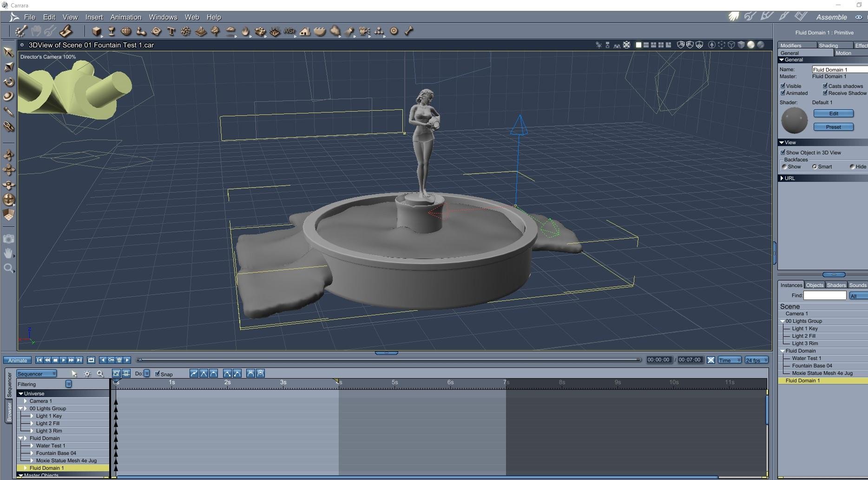868x480 pixels.
Task: Choose the Zoom magnifier tool in the left toolbar
Action: point(8,268)
